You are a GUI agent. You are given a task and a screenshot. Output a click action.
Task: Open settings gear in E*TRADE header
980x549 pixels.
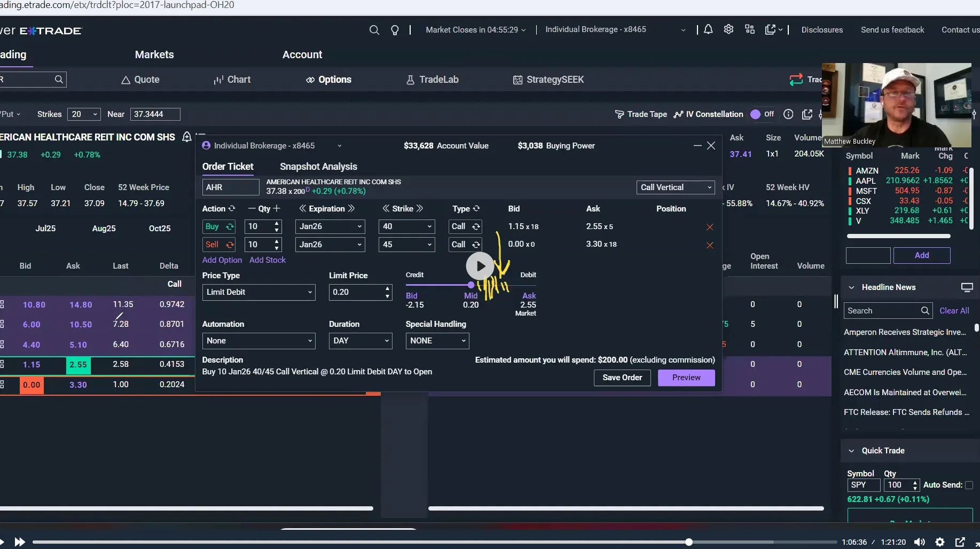728,29
